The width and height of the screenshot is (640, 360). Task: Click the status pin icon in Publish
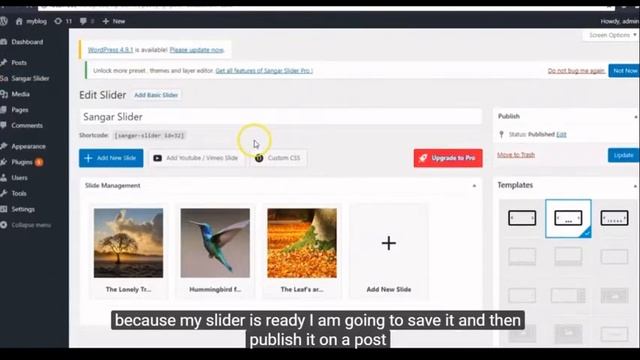(x=502, y=134)
